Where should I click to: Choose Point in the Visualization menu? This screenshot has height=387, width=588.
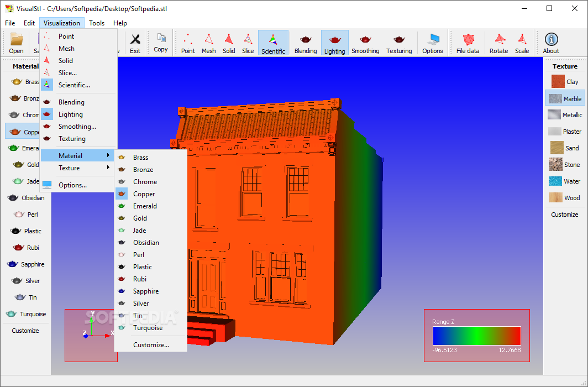point(78,36)
